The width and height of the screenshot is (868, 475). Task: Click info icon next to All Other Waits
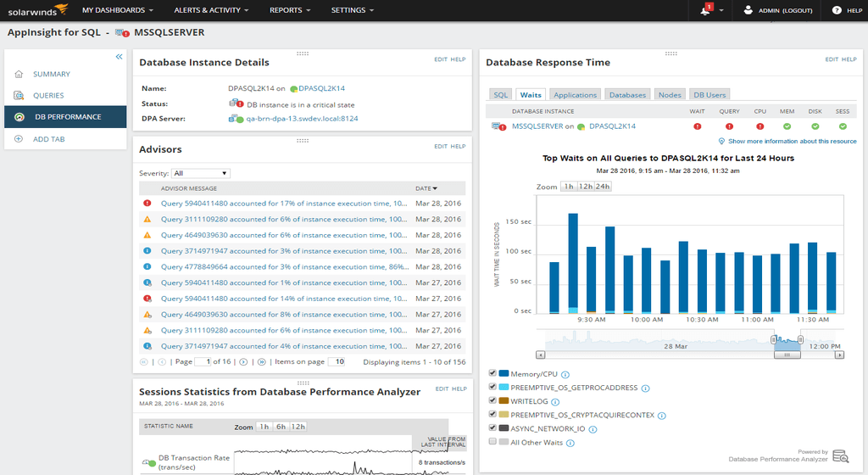tap(570, 443)
